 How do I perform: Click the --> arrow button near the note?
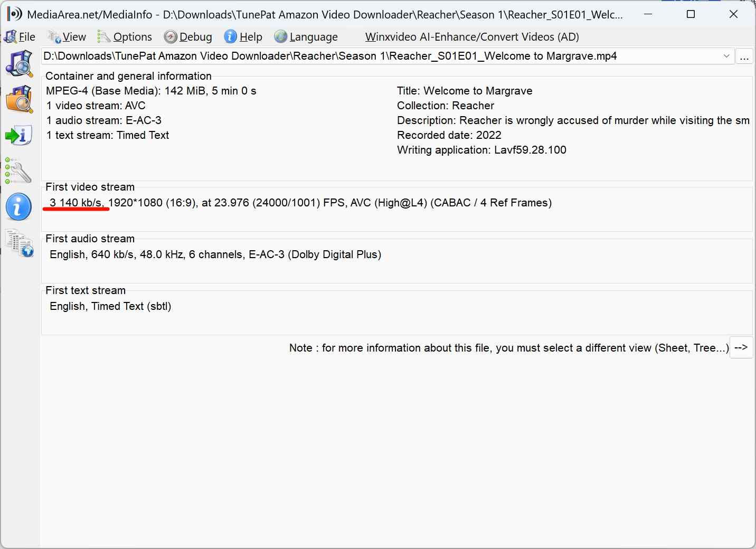click(x=741, y=347)
